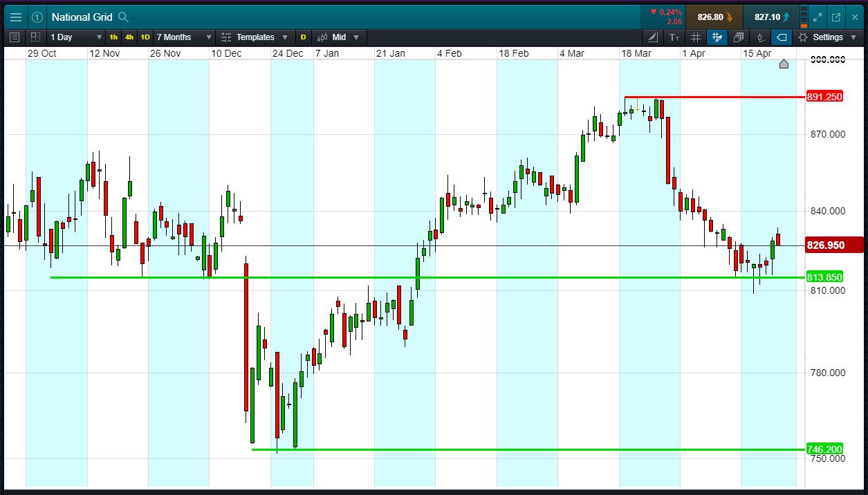Click the overlapping windows clone chart icon
Screen dimensions: 868x495
[x=739, y=37]
